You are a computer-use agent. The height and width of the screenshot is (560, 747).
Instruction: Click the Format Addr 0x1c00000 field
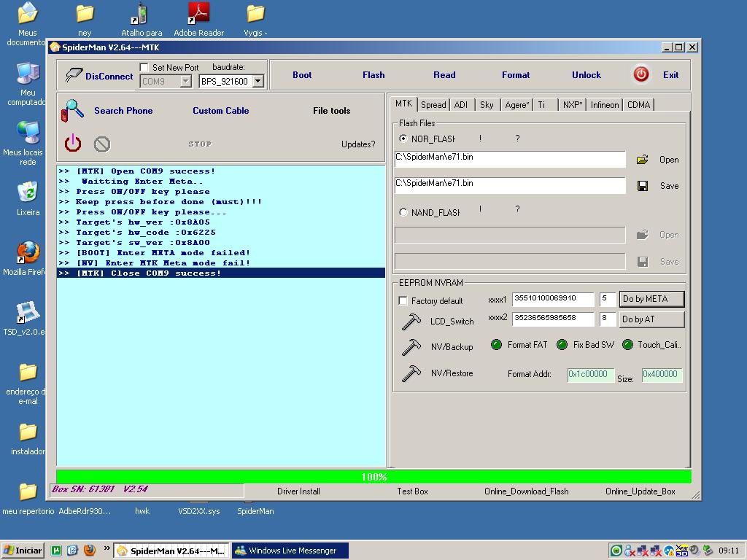(591, 374)
